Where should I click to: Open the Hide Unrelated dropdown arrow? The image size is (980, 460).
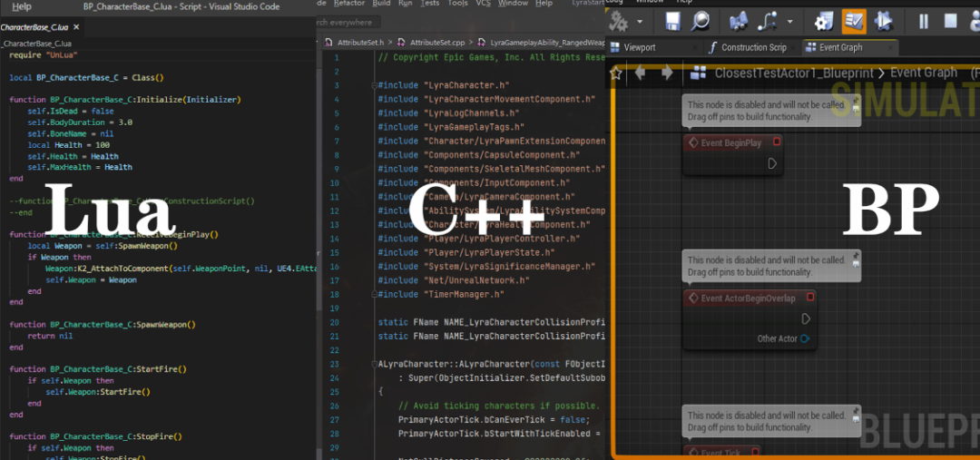tap(790, 23)
